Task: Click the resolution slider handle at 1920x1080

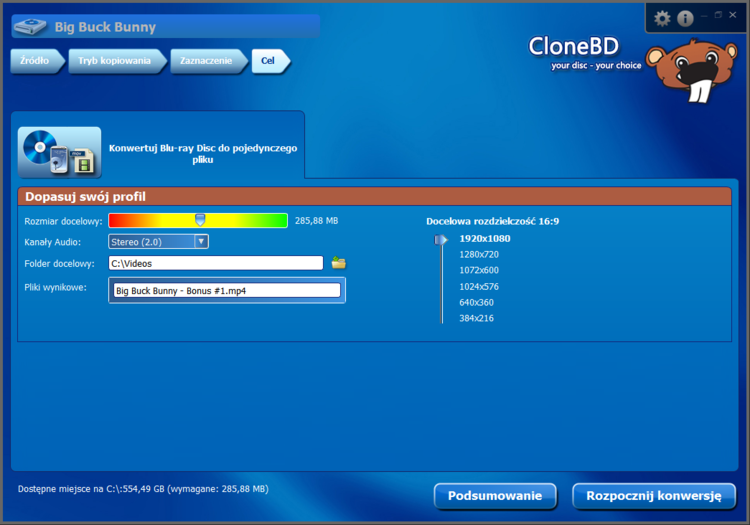Action: click(441, 239)
